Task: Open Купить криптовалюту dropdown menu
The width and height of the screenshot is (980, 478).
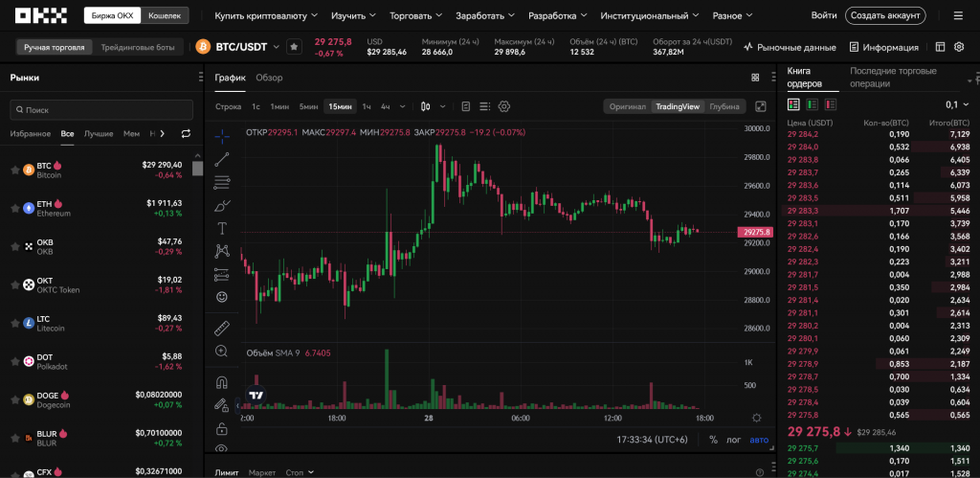Action: pyautogui.click(x=266, y=15)
